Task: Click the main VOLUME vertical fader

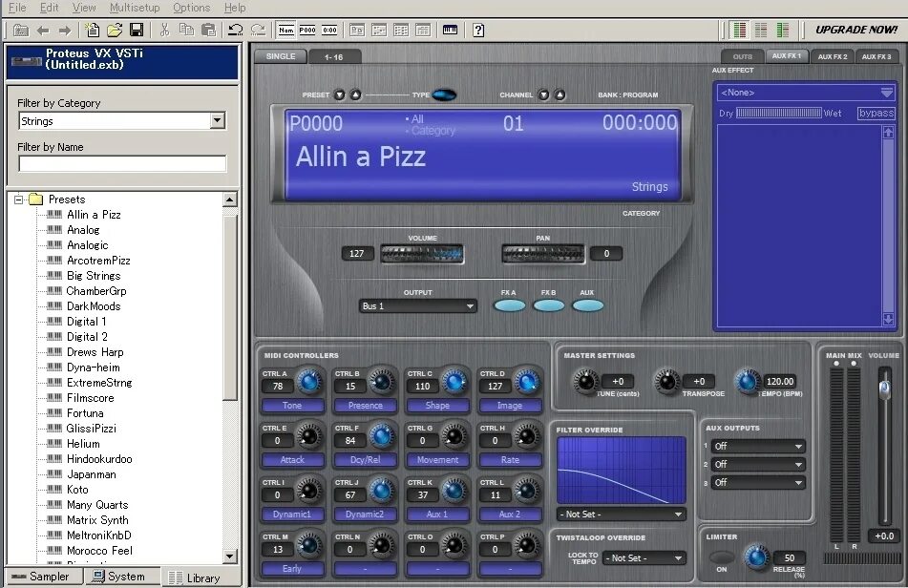Action: click(884, 388)
